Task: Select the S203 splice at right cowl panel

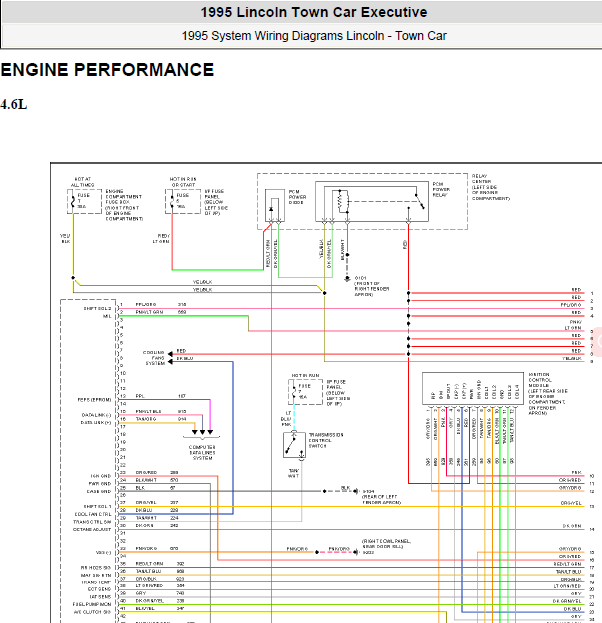Action: pyautogui.click(x=356, y=552)
